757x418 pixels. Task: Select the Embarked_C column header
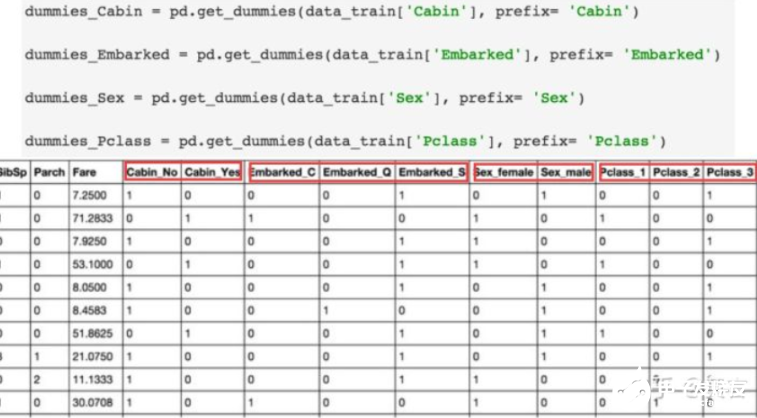[x=283, y=172]
